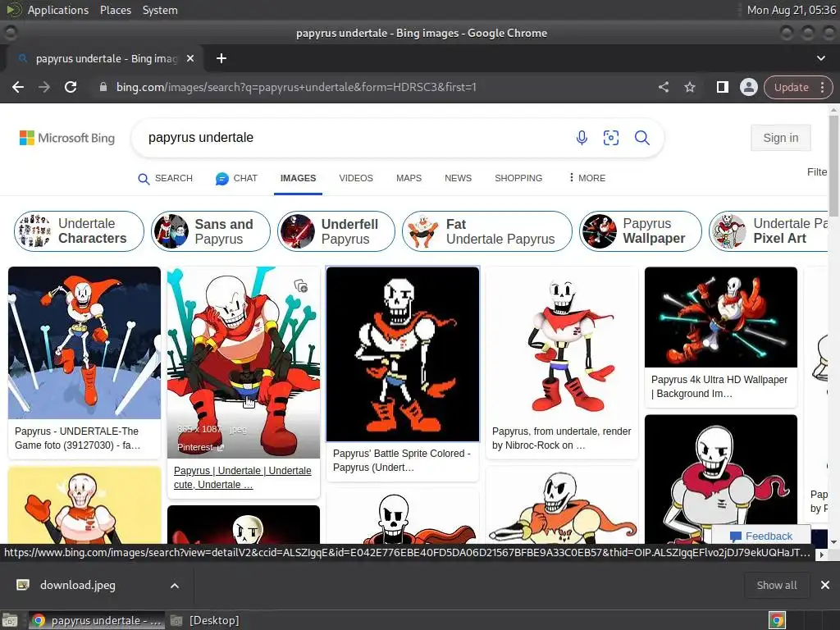This screenshot has width=840, height=630.
Task: Open Chrome three-dot menu in Update button
Action: [x=822, y=87]
